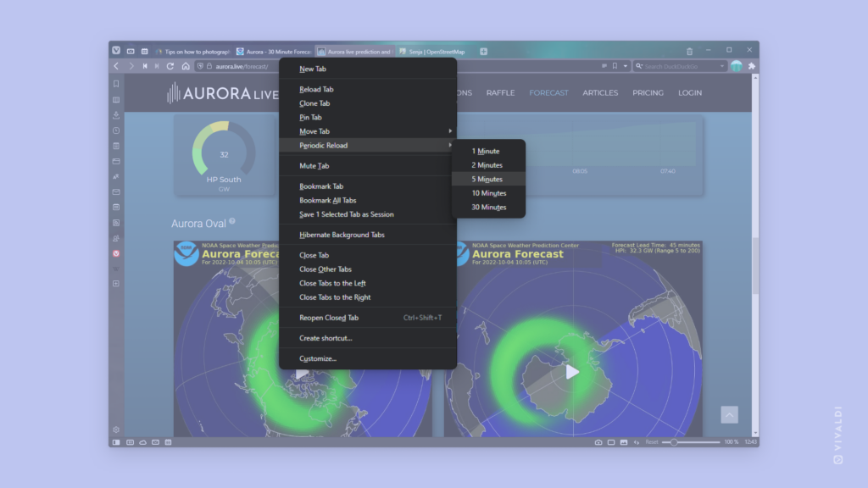Viewport: 868px width, 488px height.
Task: Add a new tab with the plus button
Action: coord(483,52)
